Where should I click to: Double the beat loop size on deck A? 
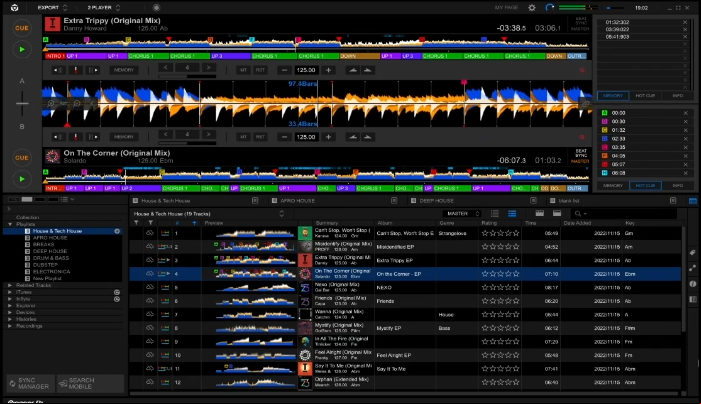point(208,67)
